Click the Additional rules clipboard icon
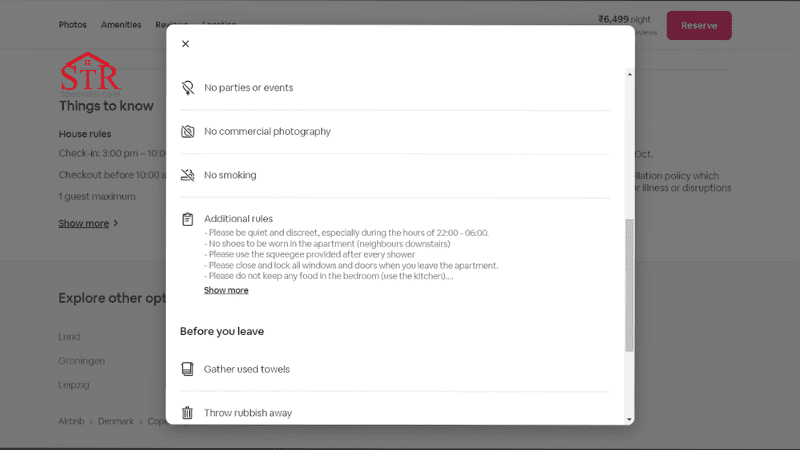The height and width of the screenshot is (450, 800). pyautogui.click(x=187, y=219)
